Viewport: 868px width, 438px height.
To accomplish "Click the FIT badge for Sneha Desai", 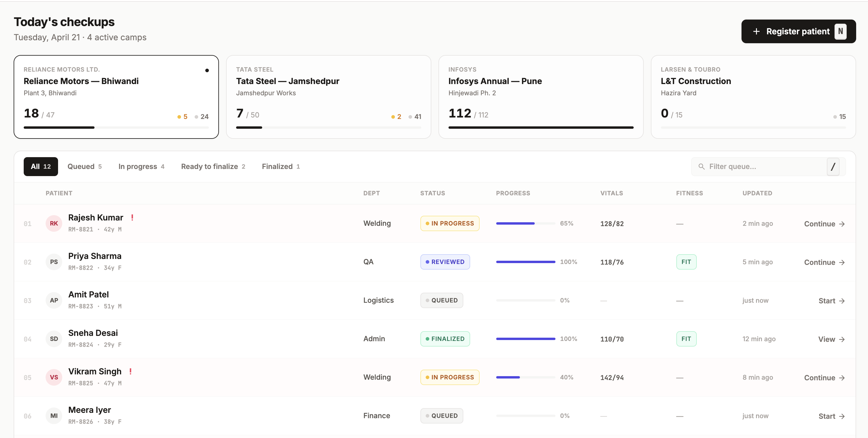I will point(686,339).
